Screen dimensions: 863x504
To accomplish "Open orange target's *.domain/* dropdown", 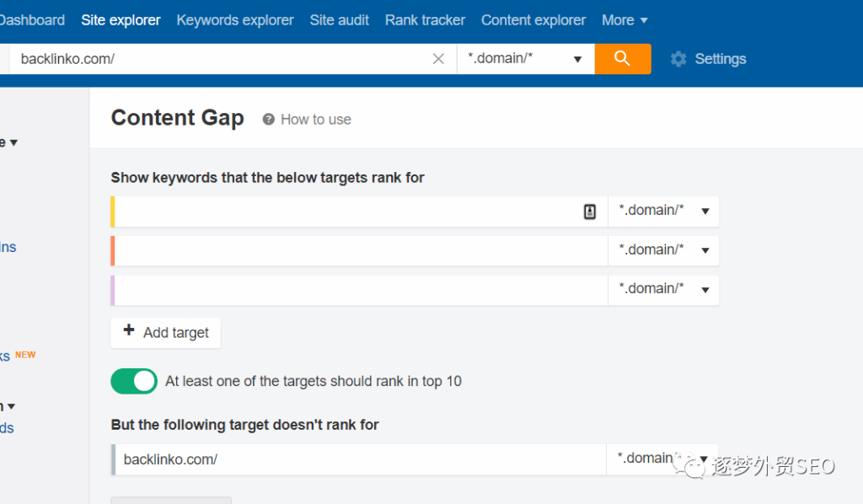I will click(x=663, y=250).
